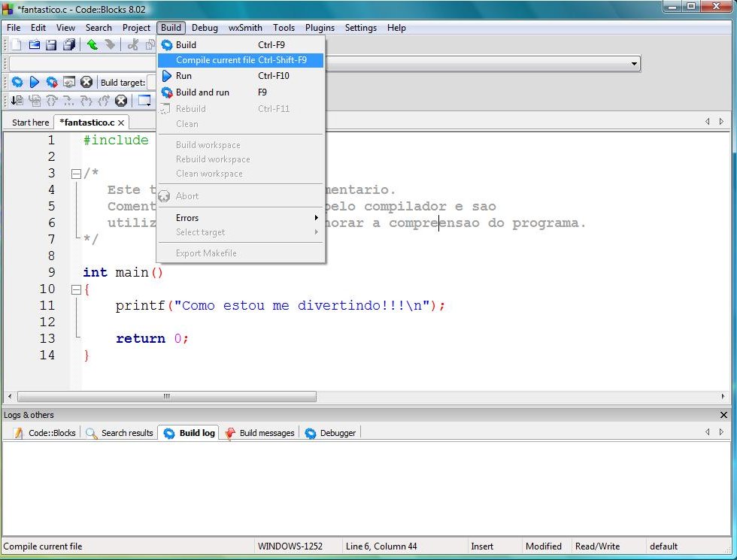
Task: Switch to the Code::Blocks log tab
Action: coord(44,433)
